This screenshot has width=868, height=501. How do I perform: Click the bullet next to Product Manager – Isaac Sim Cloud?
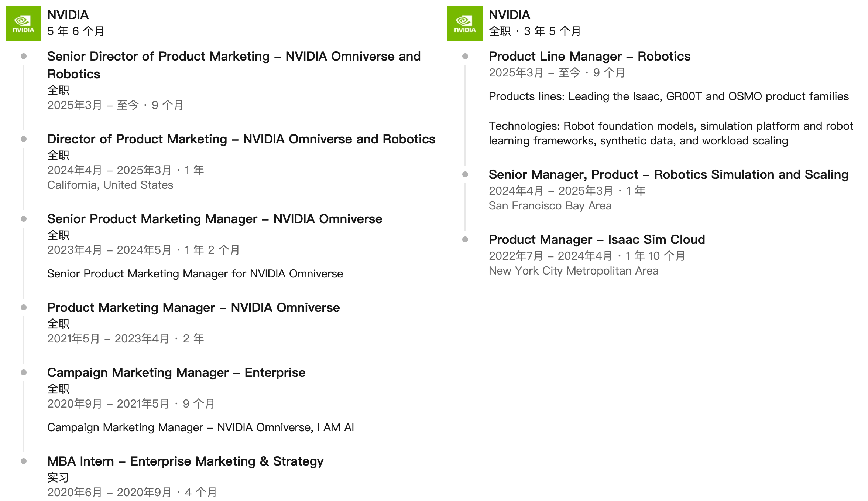click(x=465, y=240)
